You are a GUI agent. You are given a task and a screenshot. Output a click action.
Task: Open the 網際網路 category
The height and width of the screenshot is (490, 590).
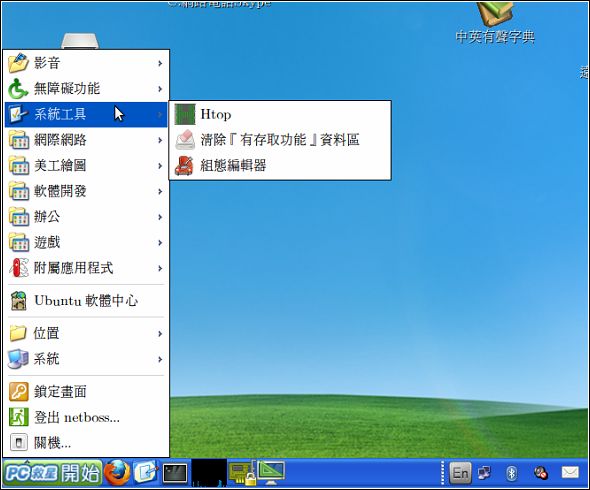tap(86, 140)
